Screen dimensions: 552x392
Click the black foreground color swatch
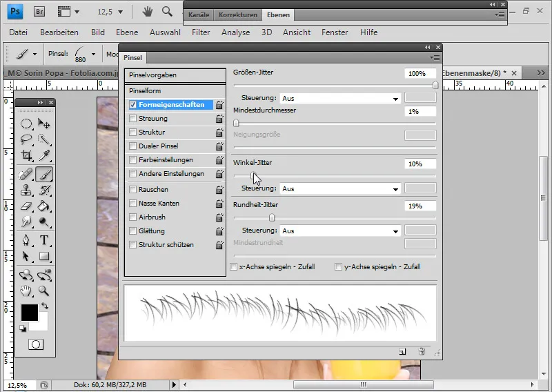(x=29, y=313)
